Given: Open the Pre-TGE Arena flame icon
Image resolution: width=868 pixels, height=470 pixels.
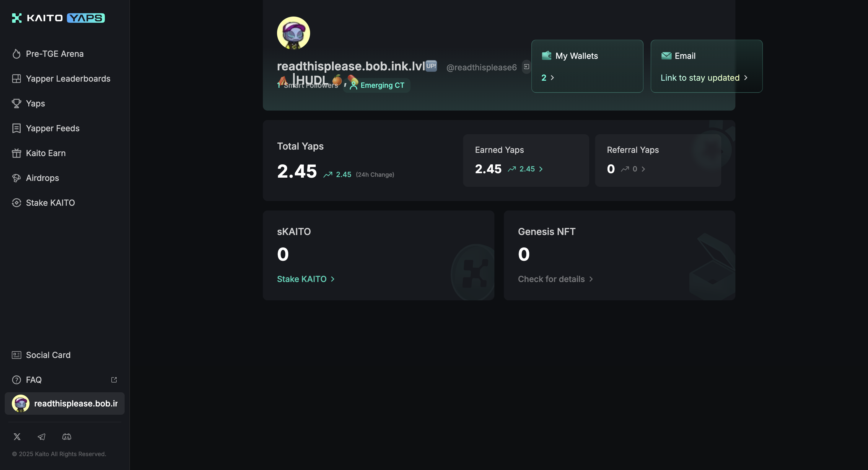Looking at the screenshot, I should (x=17, y=54).
